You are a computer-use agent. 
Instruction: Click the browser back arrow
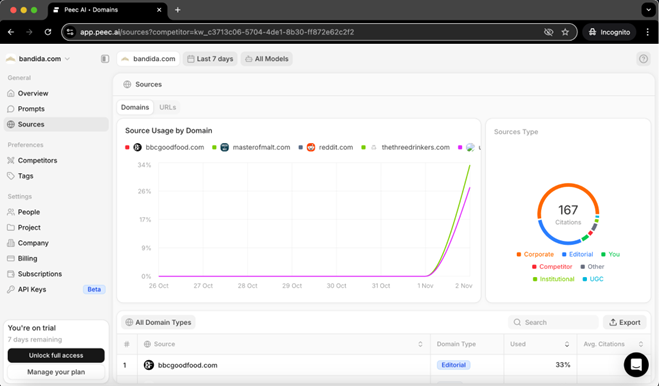coord(11,32)
